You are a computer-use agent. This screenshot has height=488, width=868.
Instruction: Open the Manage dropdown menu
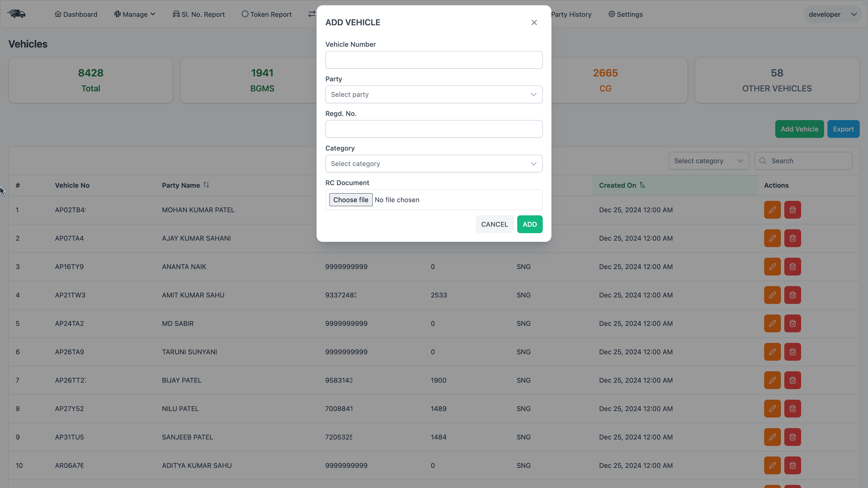[134, 14]
